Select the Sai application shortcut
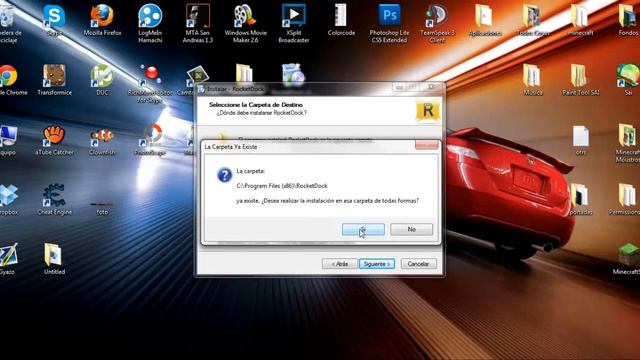 click(629, 80)
